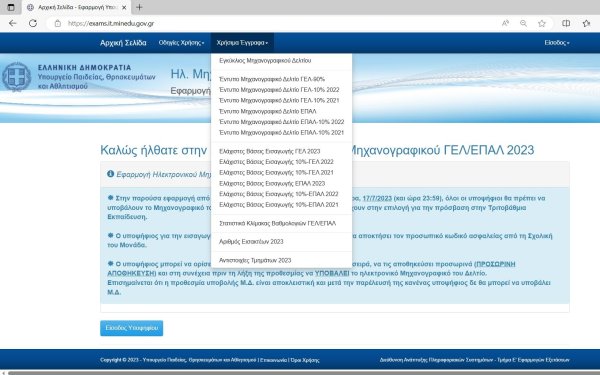Viewport: 600px width, 375px height.
Task: Click the Greek coat of arms logo
Action: click(x=16, y=77)
